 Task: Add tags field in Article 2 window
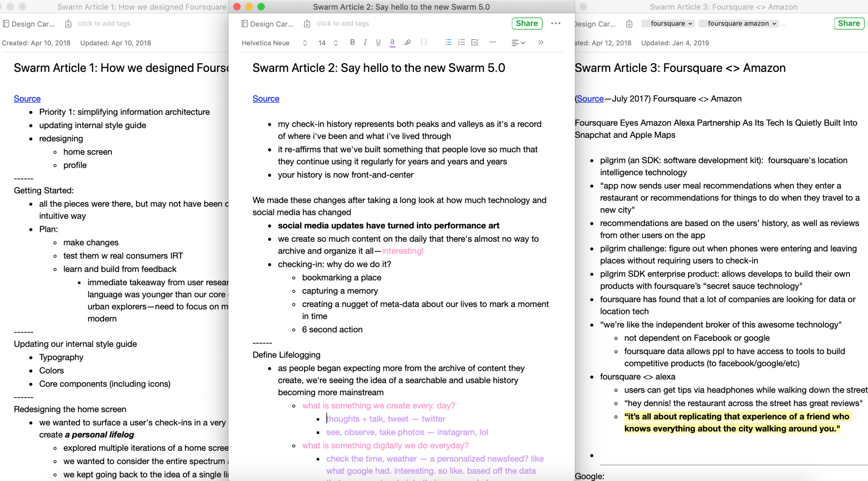pyautogui.click(x=342, y=23)
